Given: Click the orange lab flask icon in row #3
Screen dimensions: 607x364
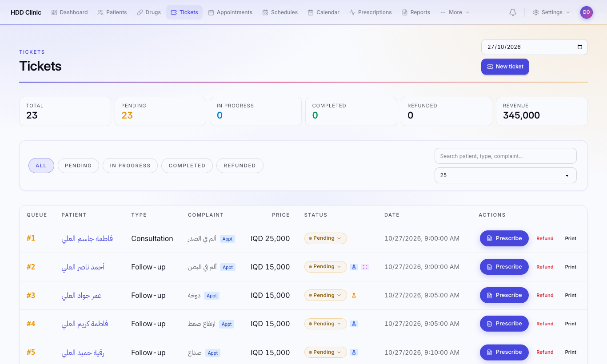Looking at the screenshot, I should point(354,295).
